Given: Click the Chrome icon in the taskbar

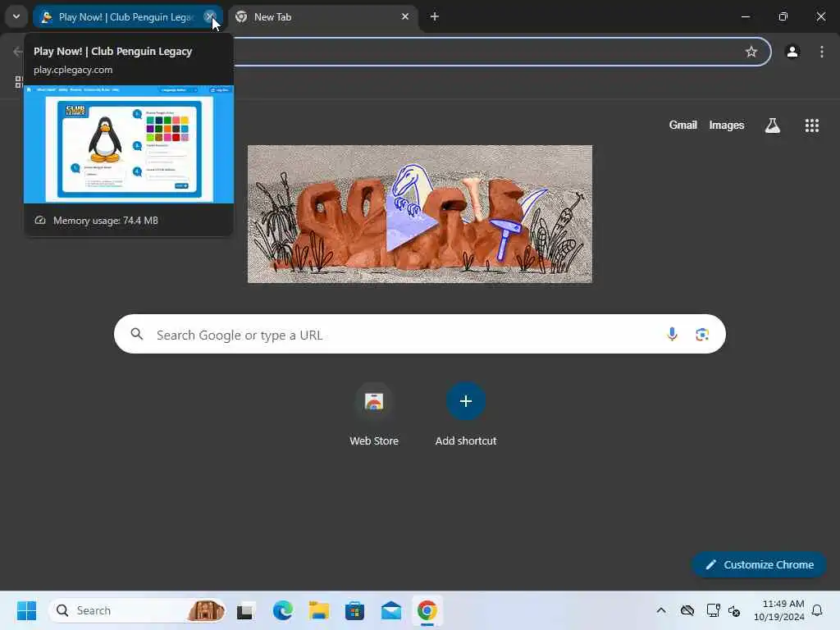Looking at the screenshot, I should point(427,610).
